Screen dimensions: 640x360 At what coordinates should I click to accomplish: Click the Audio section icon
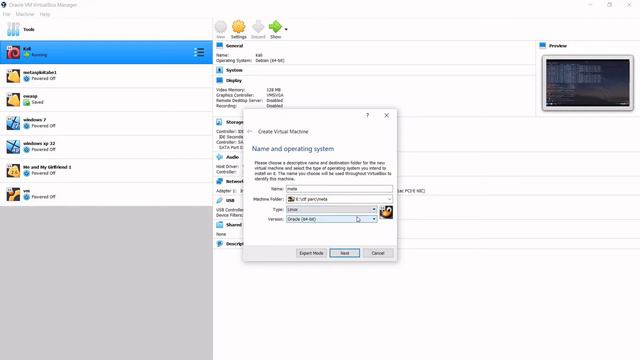point(220,157)
